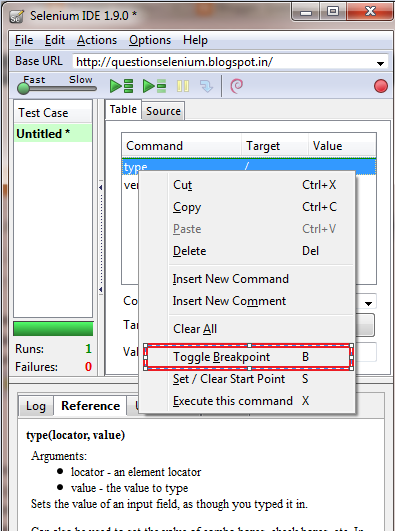Choose Cut from the context menu
395x531 pixels.
(247, 185)
